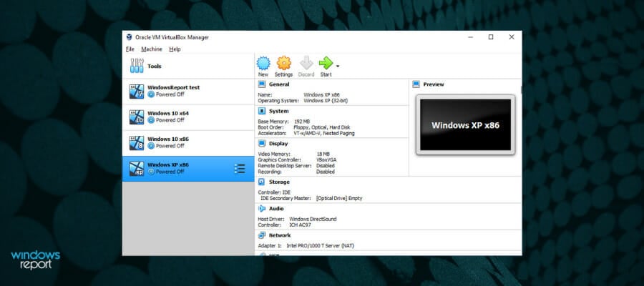Select the Windows 10 x64 machine name

pos(168,113)
